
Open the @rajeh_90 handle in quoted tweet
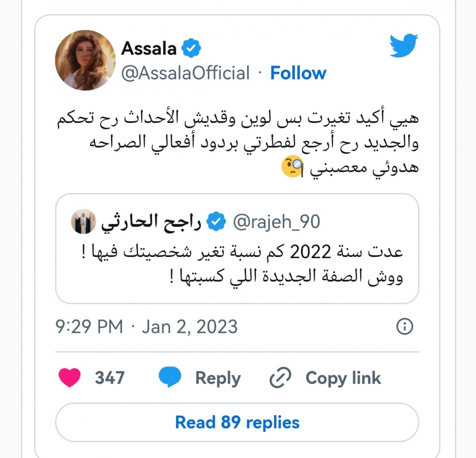tap(276, 222)
